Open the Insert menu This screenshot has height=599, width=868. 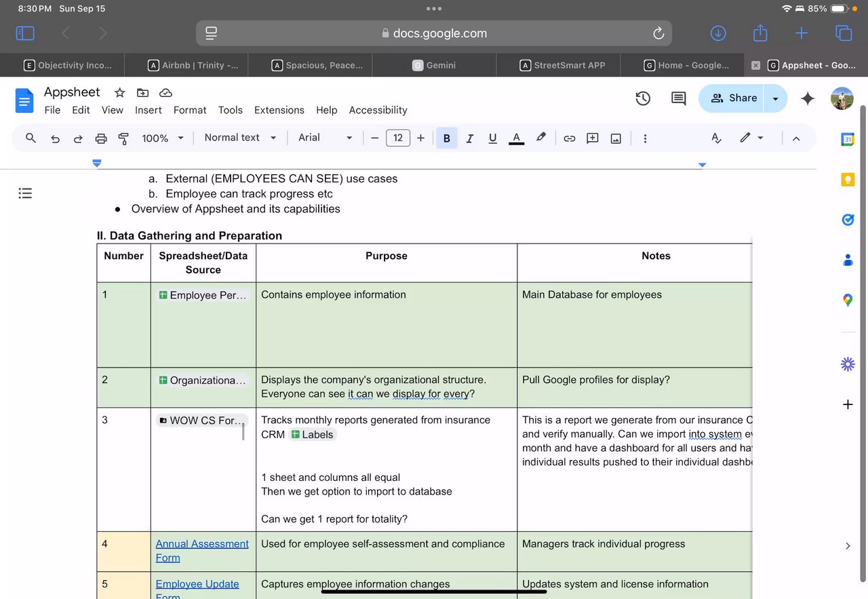[149, 110]
